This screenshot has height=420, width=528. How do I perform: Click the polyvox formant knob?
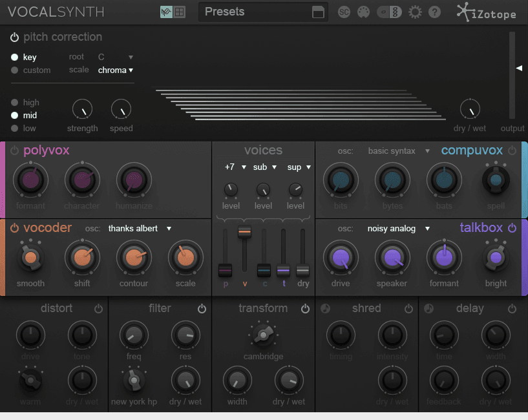(x=30, y=180)
